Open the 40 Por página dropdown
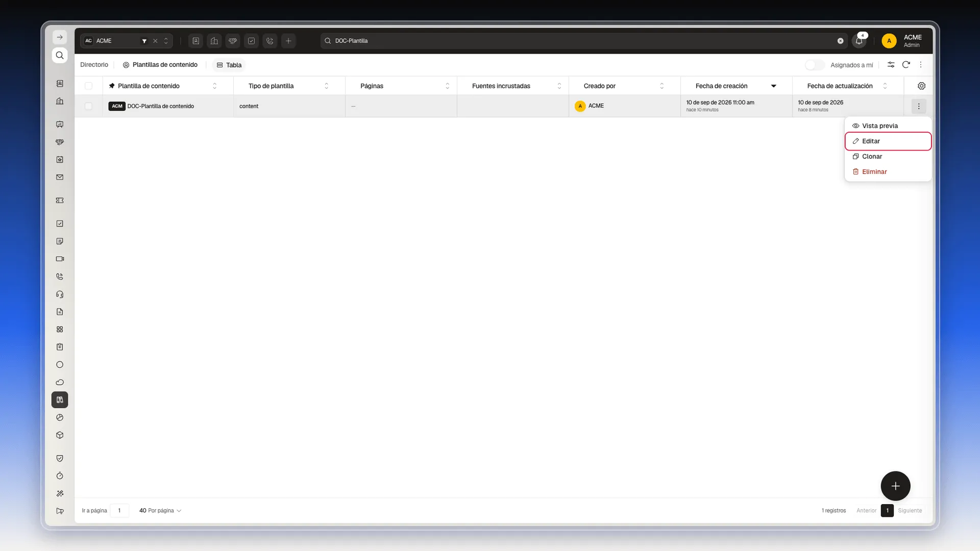Image resolution: width=980 pixels, height=551 pixels. coord(160,510)
